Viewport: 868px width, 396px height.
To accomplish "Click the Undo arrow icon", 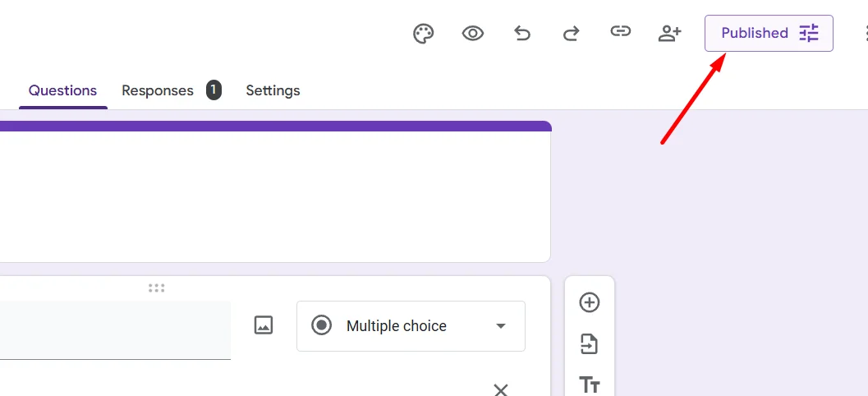I will coord(522,34).
